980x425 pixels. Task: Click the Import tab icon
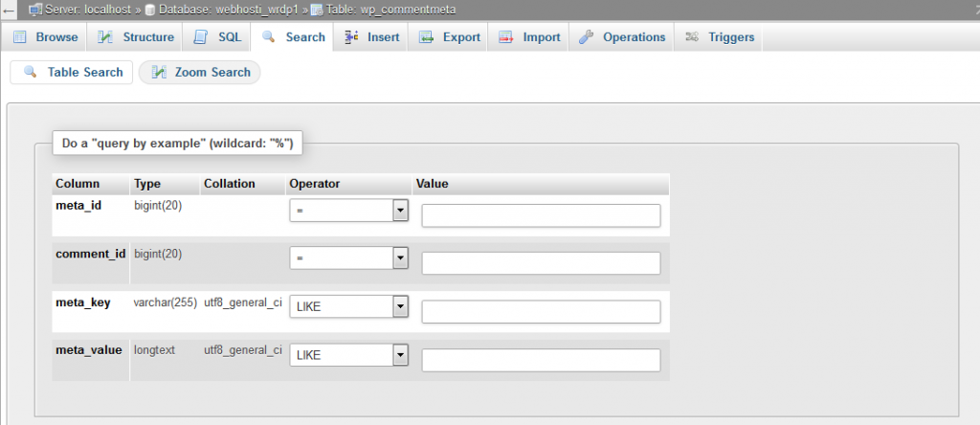pyautogui.click(x=505, y=37)
